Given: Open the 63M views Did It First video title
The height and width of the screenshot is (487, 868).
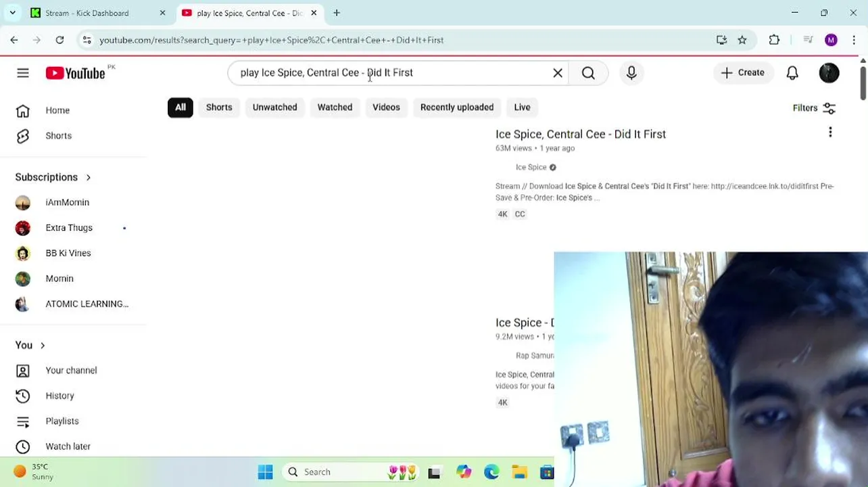Looking at the screenshot, I should 581,135.
